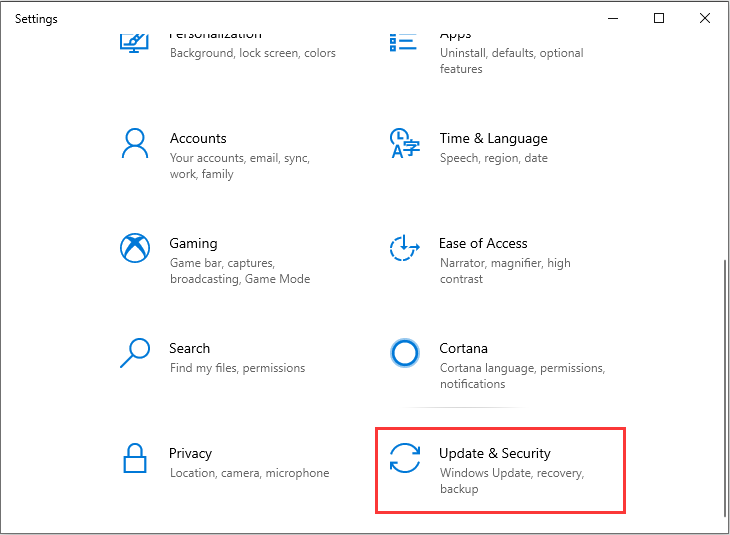The width and height of the screenshot is (730, 535).
Task: Open Ease of Access heading
Action: point(483,244)
